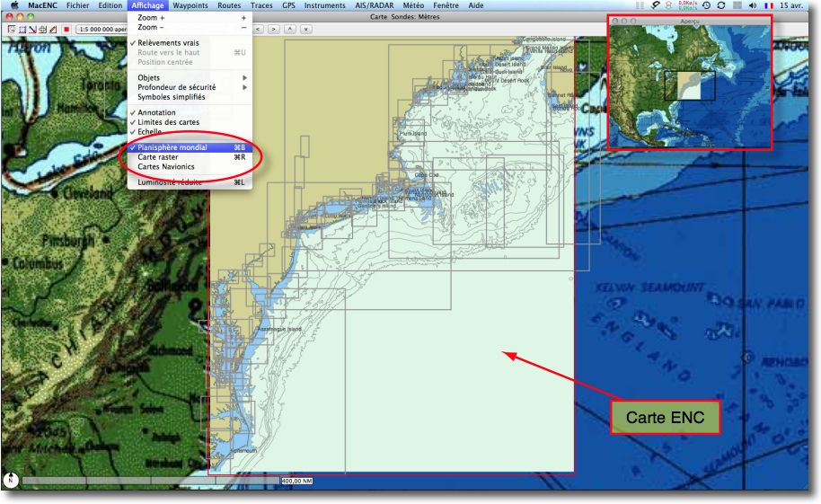Enable Luminosité réduite mode
The width and height of the screenshot is (821, 504).
(190, 182)
